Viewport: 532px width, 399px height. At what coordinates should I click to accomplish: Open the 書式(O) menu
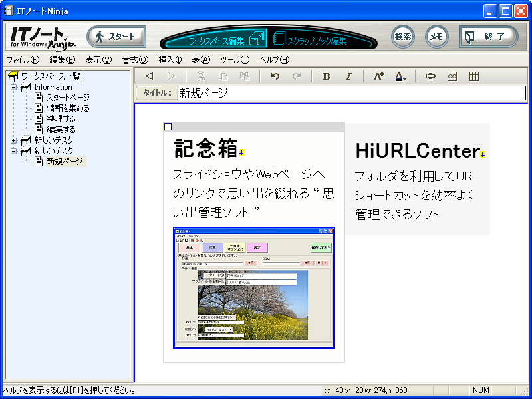[135, 60]
